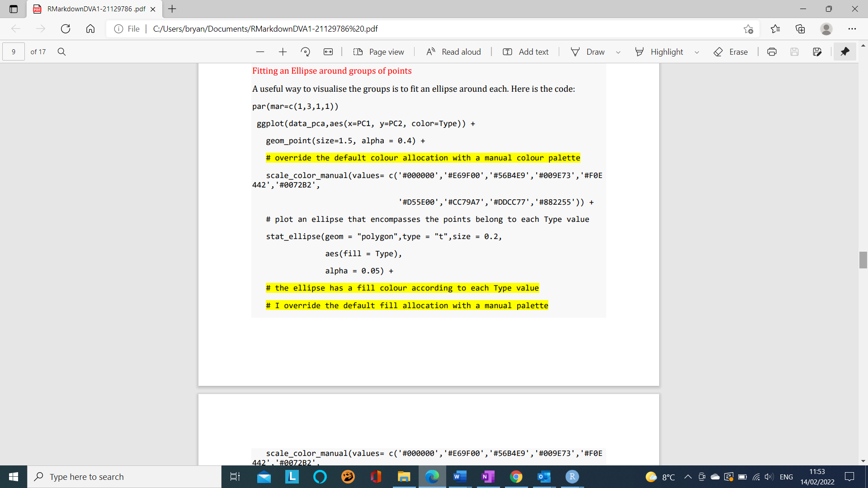Rotate the PDF page

(x=306, y=52)
